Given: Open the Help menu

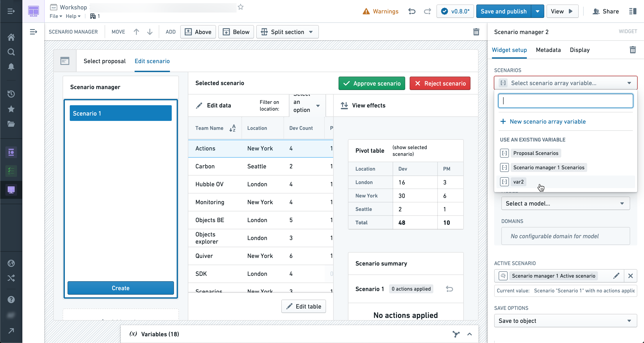Looking at the screenshot, I should point(73,16).
